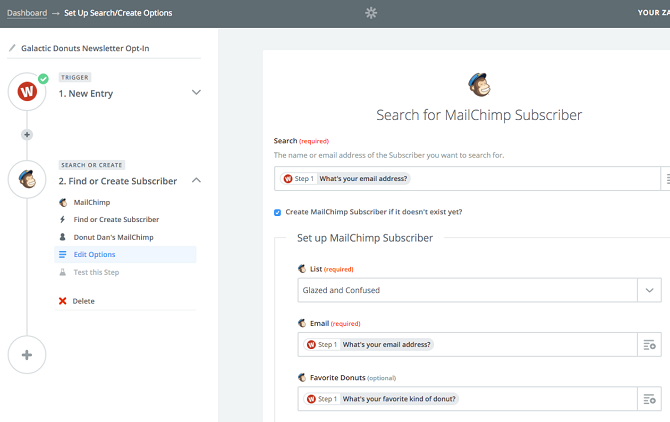Click the red X delete icon
This screenshot has width=670, height=422.
62,301
